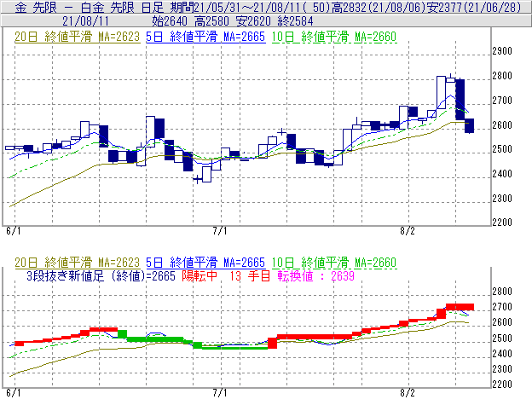Click the red 陽転中 status text

pyautogui.click(x=199, y=276)
